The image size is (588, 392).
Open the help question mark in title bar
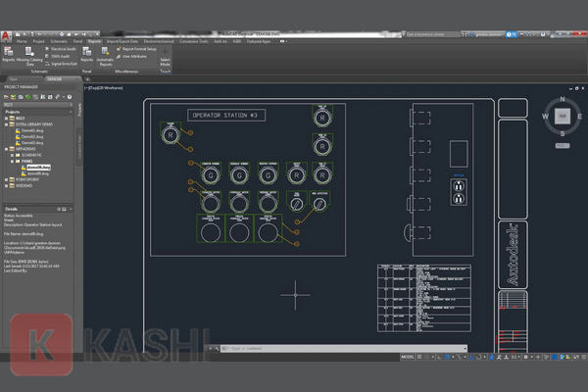coord(543,34)
